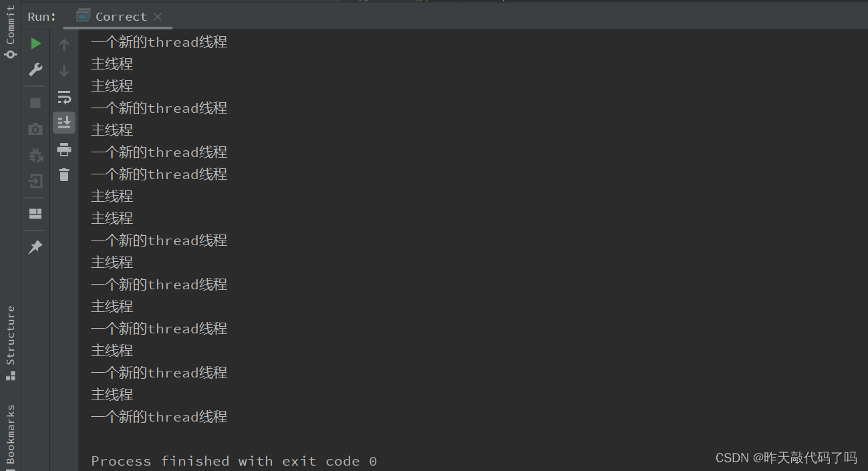Image resolution: width=868 pixels, height=471 pixels.
Task: Toggle soft-wrap for console output
Action: pos(64,97)
